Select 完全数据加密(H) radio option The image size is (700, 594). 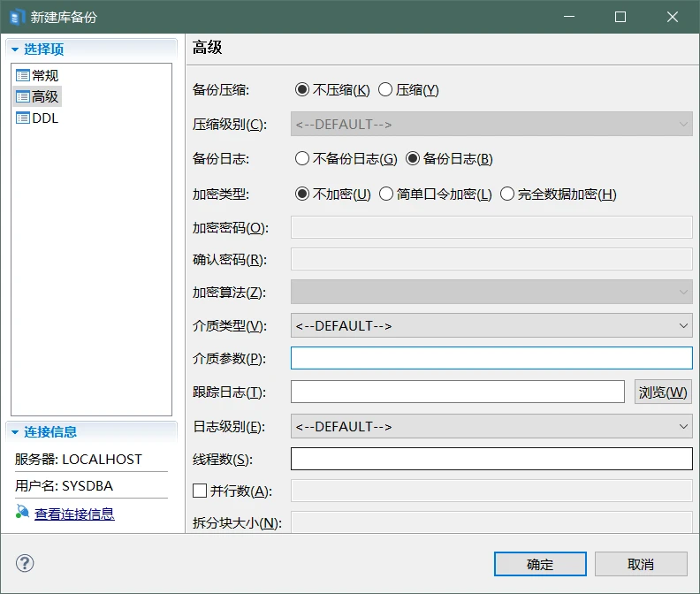(x=507, y=194)
